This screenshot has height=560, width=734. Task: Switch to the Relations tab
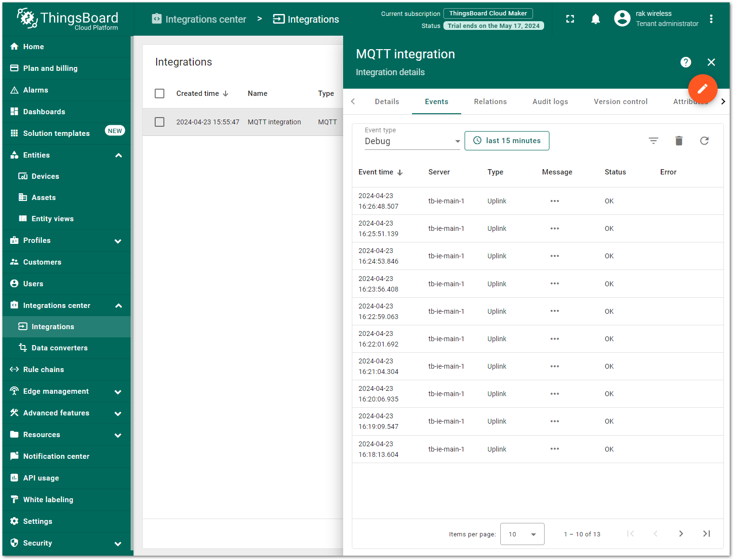click(x=490, y=102)
